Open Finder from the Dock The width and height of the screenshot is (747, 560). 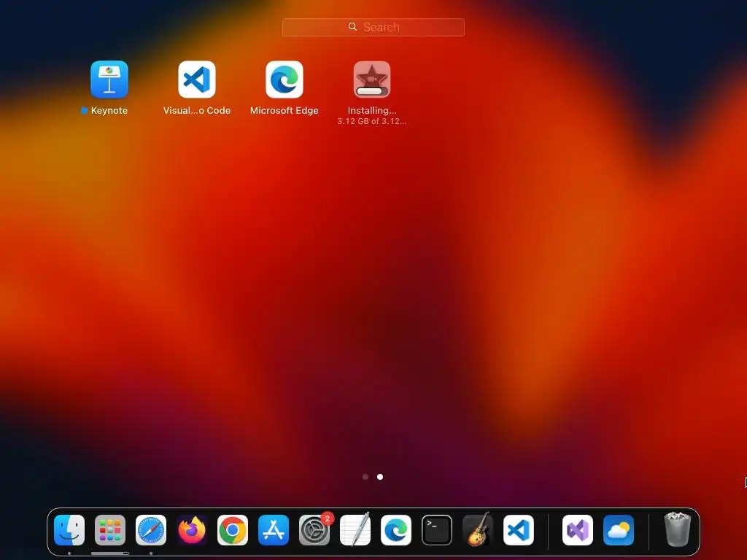pyautogui.click(x=69, y=530)
